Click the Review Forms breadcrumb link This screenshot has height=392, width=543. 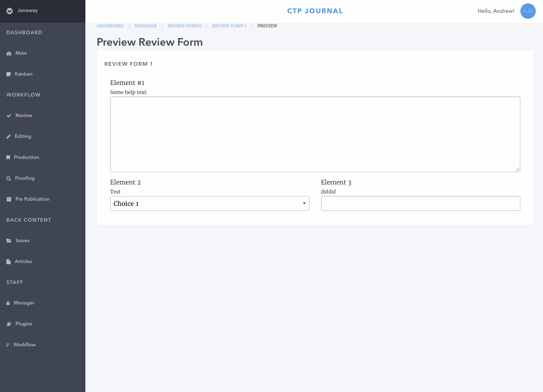[x=184, y=26]
